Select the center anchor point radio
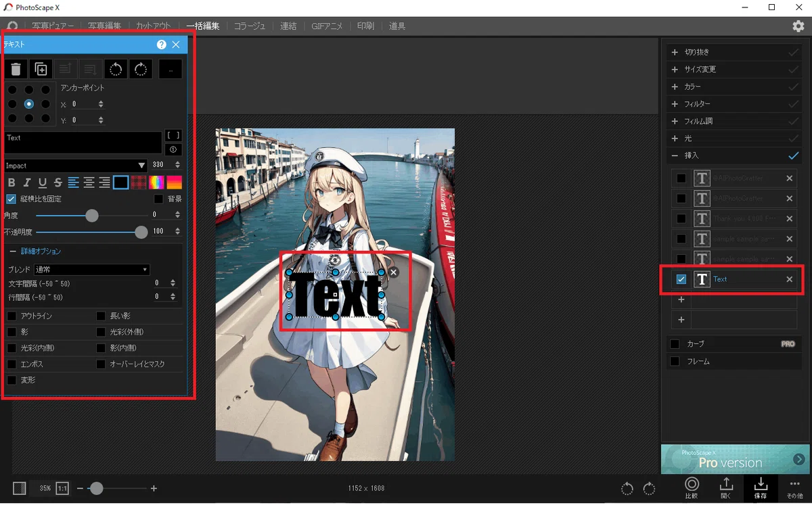 point(28,104)
